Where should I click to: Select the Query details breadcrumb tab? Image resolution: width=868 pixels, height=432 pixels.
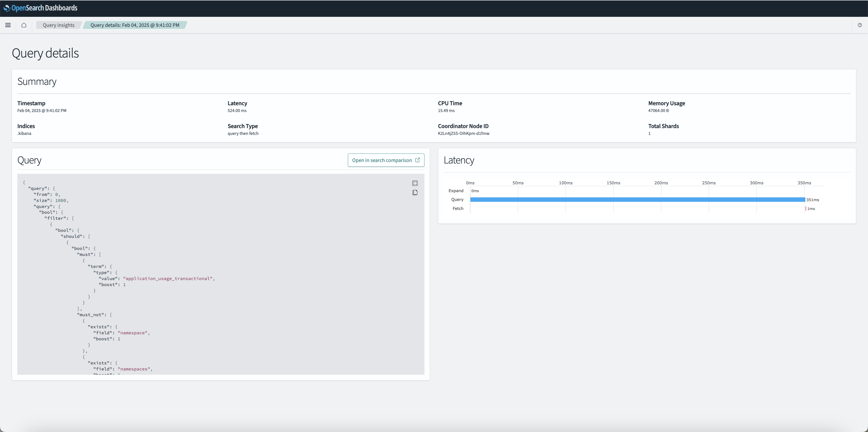coord(135,25)
